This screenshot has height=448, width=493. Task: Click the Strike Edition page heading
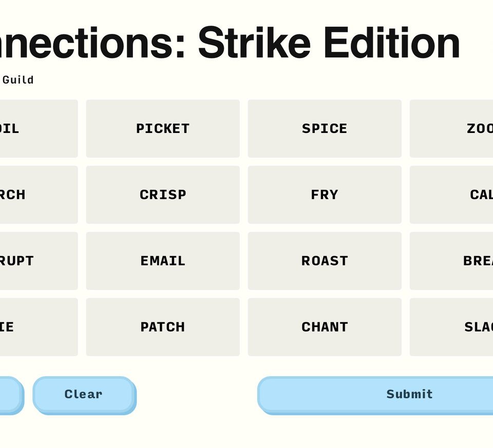[230, 43]
